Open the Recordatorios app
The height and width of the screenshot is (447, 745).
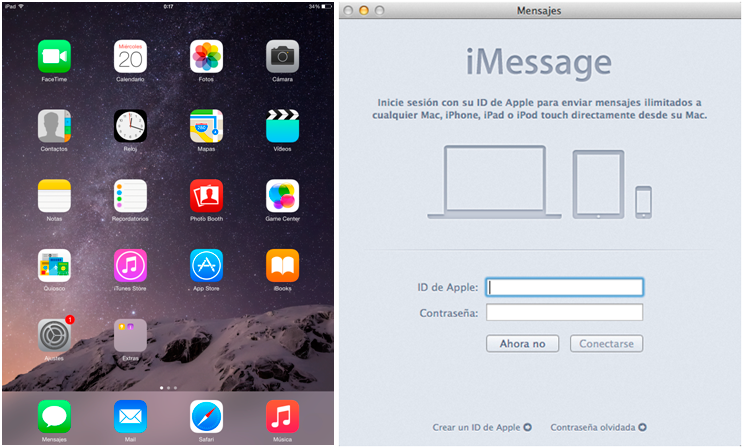click(x=130, y=196)
